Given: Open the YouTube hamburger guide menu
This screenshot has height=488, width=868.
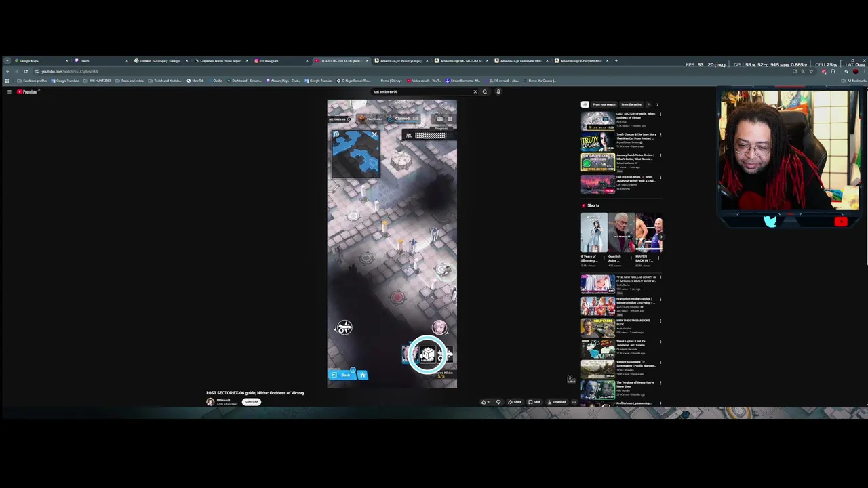Looking at the screenshot, I should tap(9, 91).
